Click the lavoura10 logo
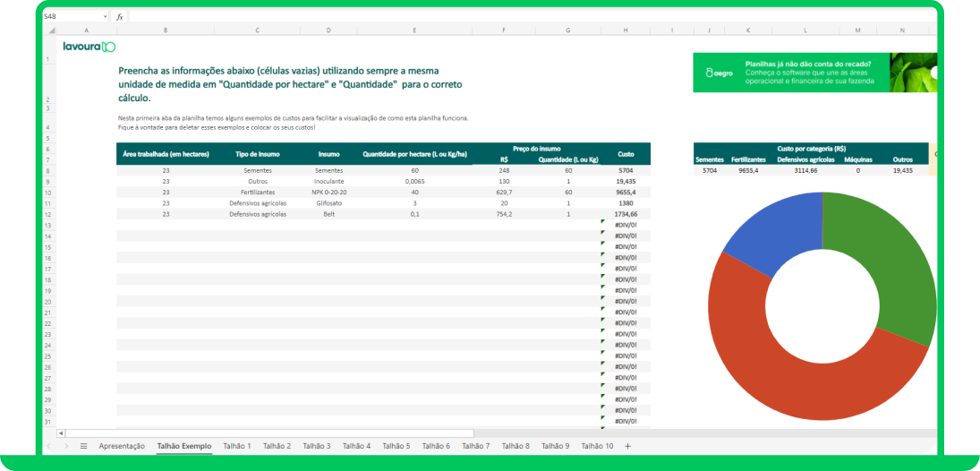 click(89, 47)
